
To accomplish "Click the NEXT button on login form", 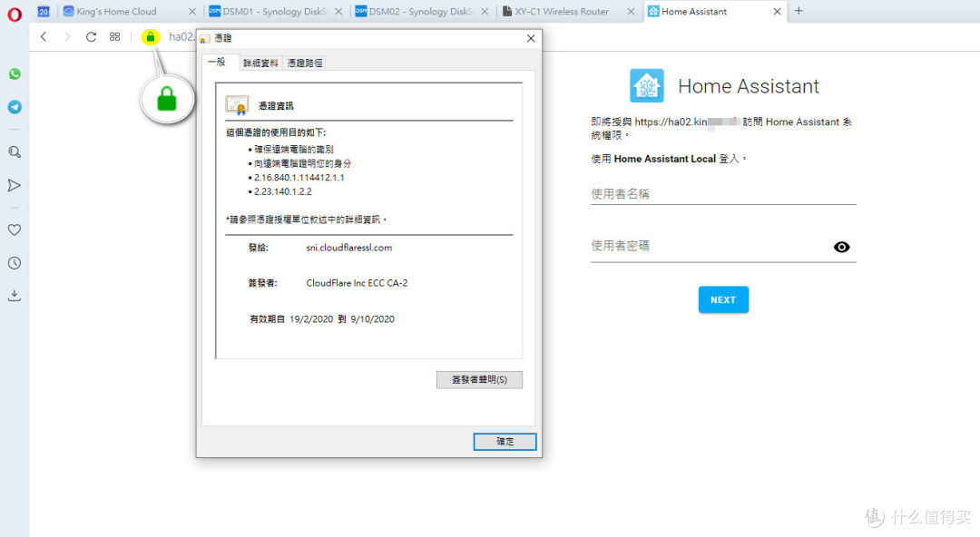I will tap(723, 299).
